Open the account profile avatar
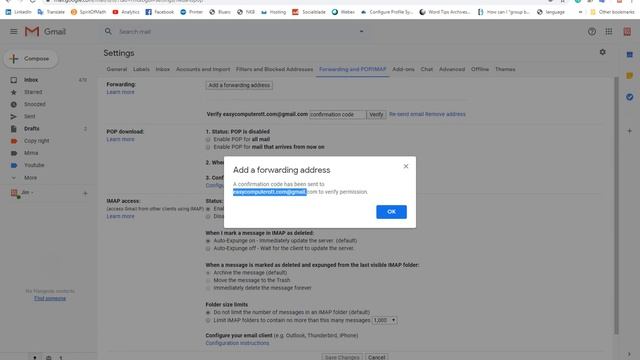This screenshot has height=360, width=640. point(627,32)
